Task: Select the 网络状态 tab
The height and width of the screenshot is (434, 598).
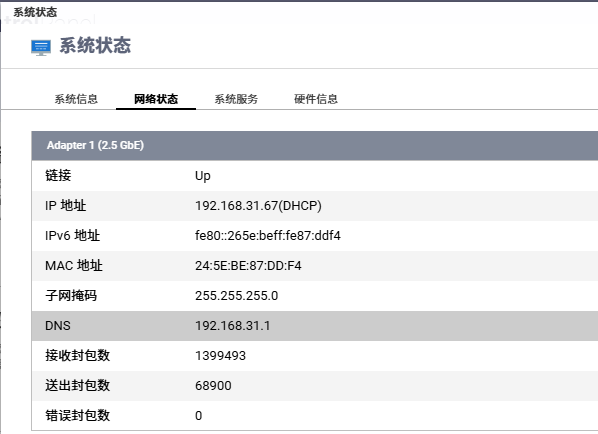Action: coord(156,99)
